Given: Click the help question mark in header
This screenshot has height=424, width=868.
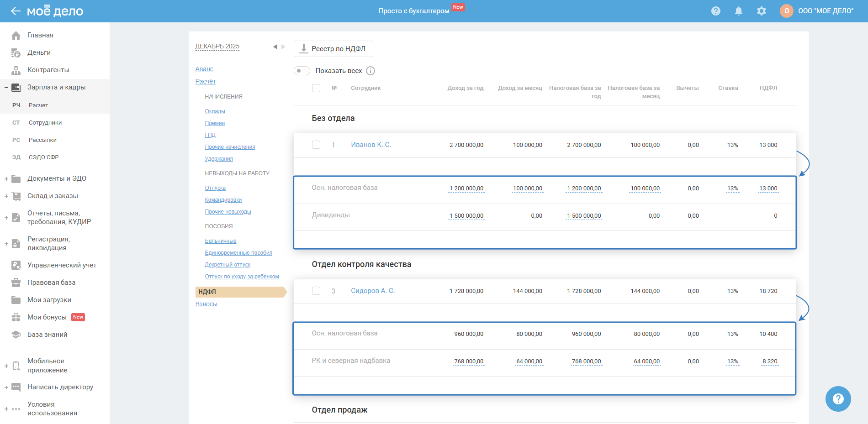Looking at the screenshot, I should click(715, 11).
